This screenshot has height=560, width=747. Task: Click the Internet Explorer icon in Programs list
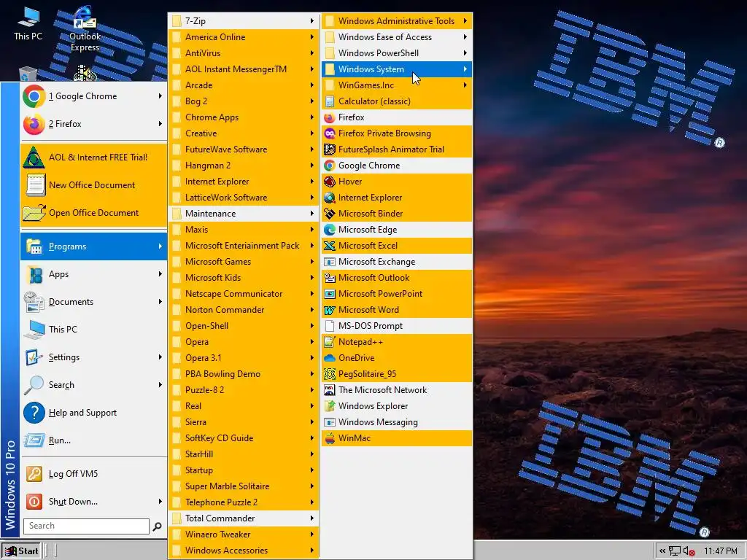point(329,198)
